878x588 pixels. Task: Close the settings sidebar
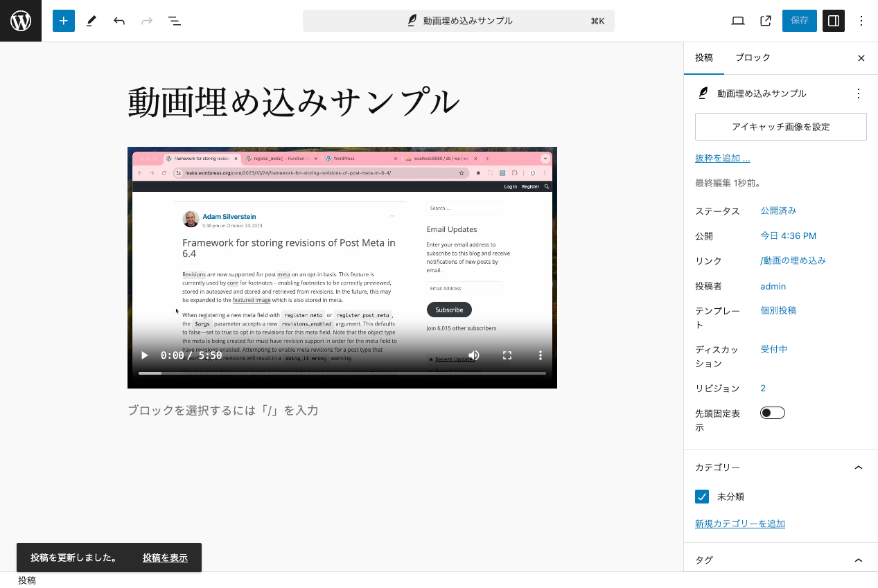[x=861, y=58]
